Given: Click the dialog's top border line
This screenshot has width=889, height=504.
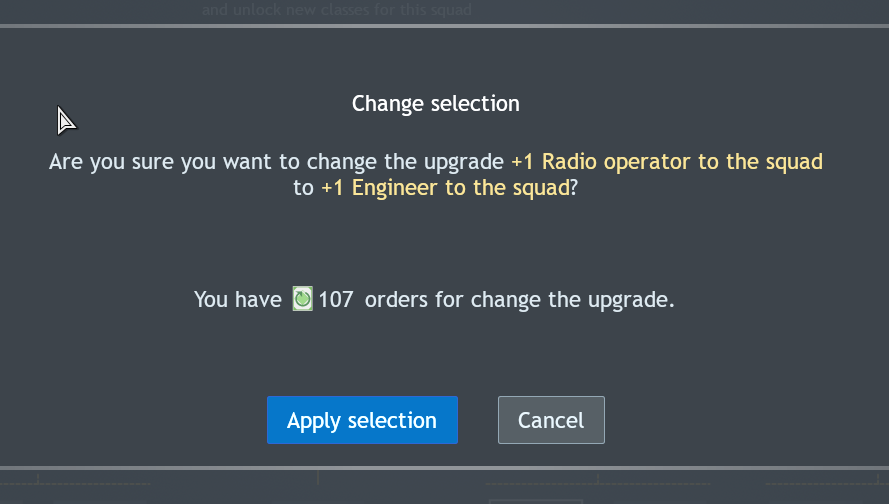Looking at the screenshot, I should [444, 26].
